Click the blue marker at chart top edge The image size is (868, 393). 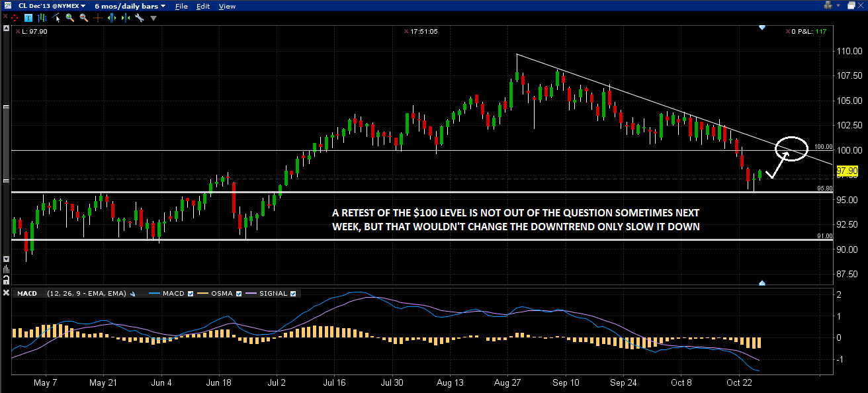[x=762, y=27]
